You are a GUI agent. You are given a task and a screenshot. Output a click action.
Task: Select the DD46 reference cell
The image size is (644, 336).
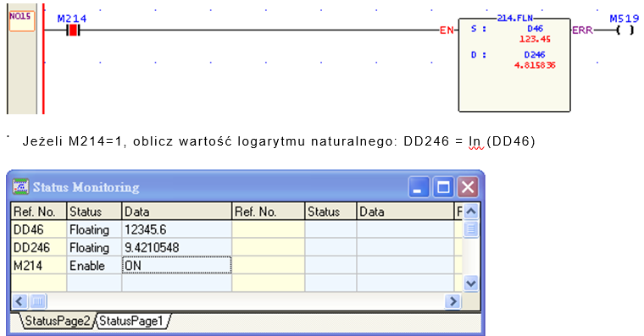[39, 229]
